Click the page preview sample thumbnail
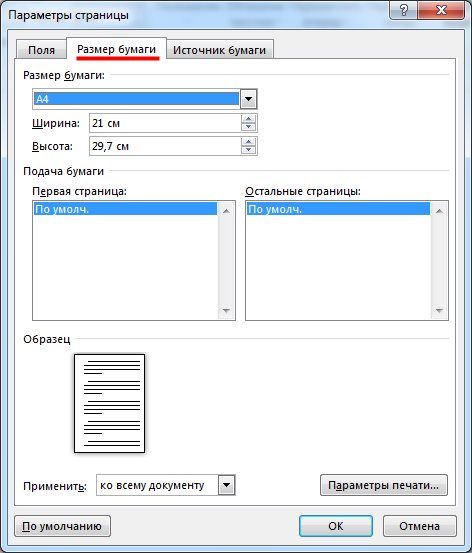The width and height of the screenshot is (472, 553). pyautogui.click(x=109, y=403)
